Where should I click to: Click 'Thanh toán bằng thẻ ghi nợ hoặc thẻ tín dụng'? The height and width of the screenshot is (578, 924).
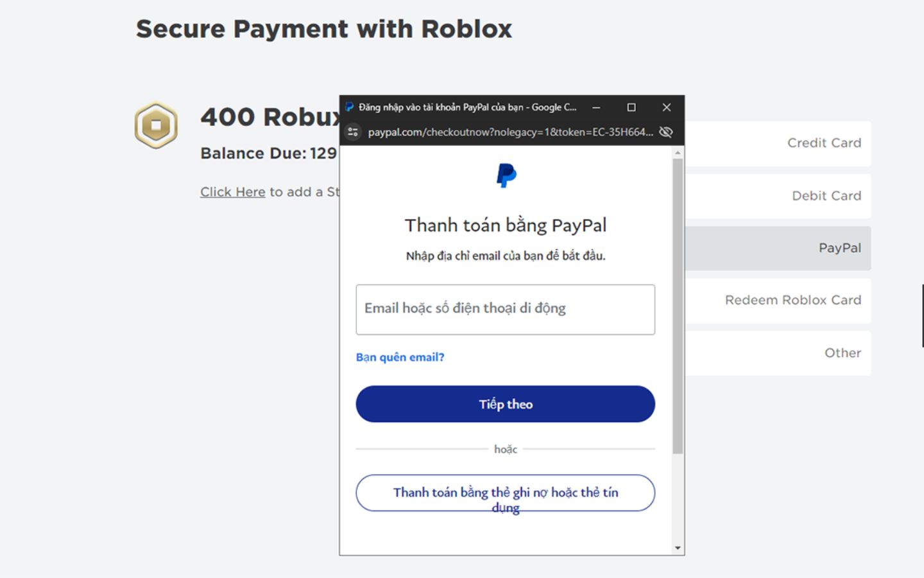pyautogui.click(x=505, y=493)
